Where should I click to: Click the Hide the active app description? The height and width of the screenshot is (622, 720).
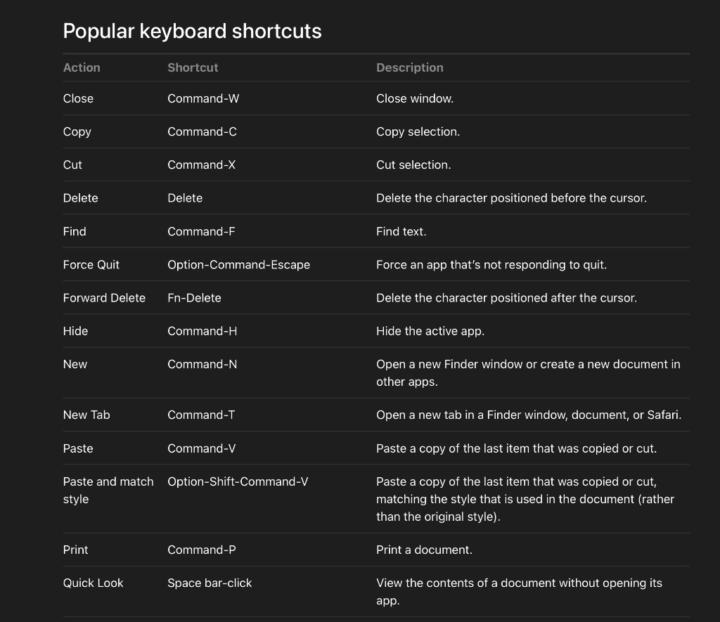coord(430,331)
